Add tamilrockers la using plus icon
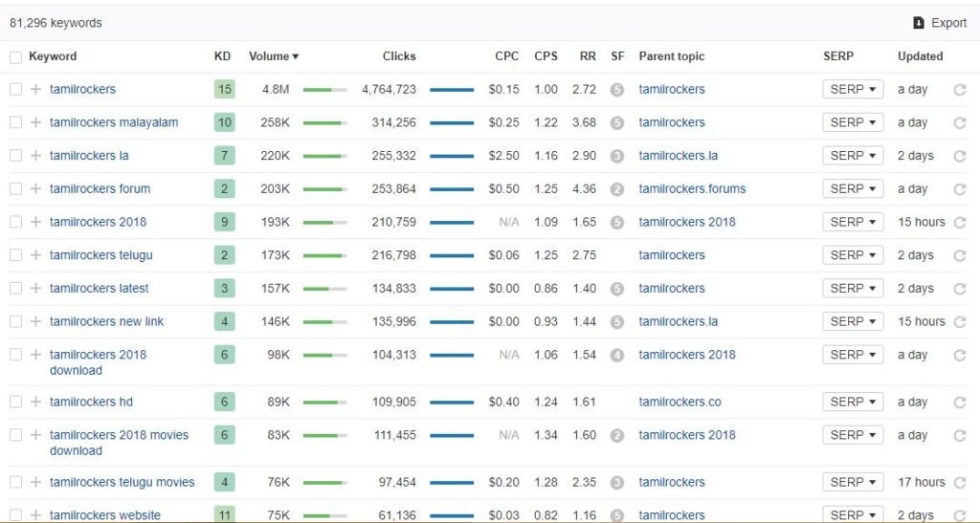Viewport: 980px width, 523px height. (35, 156)
